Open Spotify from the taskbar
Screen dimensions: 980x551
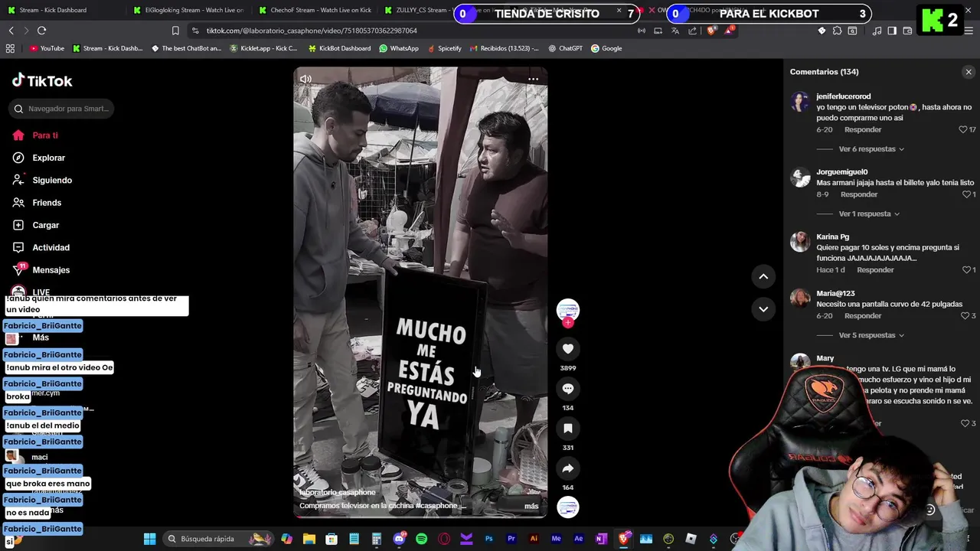(x=421, y=539)
